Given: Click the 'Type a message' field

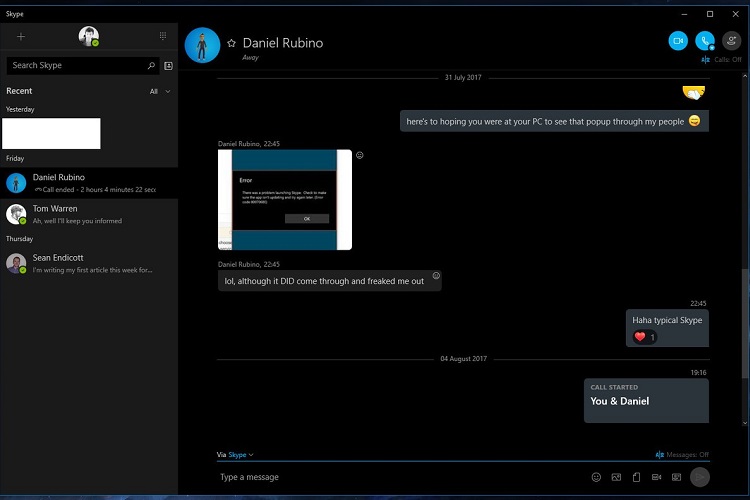Looking at the screenshot, I should pos(402,477).
